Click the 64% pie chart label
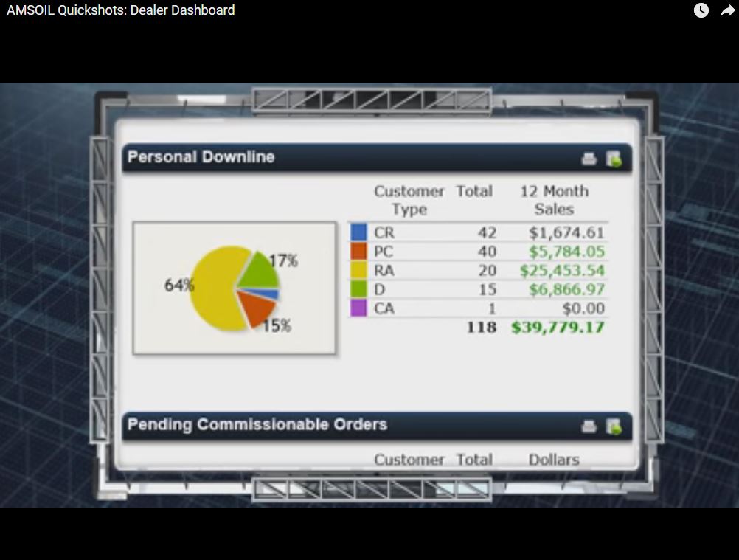This screenshot has width=739, height=560. (x=179, y=285)
